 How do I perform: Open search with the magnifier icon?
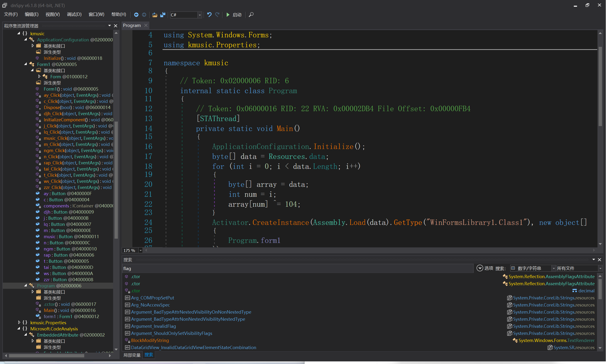pos(251,15)
